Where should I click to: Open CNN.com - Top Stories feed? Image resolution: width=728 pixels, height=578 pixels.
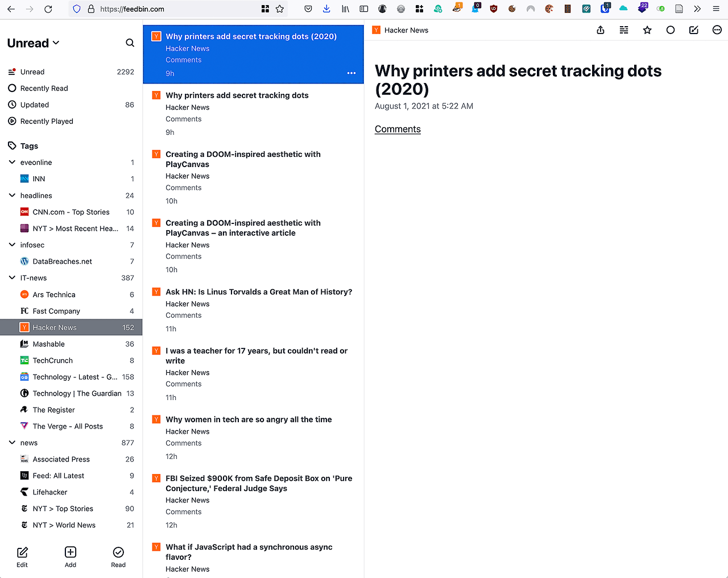click(x=71, y=212)
